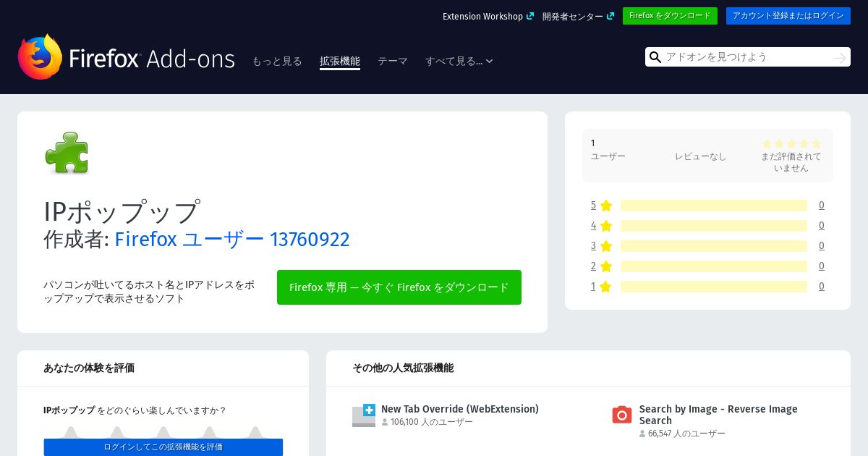Click the green puzzle piece add-on icon
The height and width of the screenshot is (456, 868).
pyautogui.click(x=67, y=153)
